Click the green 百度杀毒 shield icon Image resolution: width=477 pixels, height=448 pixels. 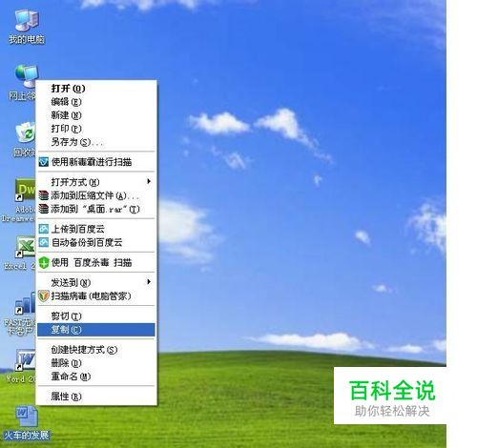[x=44, y=263]
